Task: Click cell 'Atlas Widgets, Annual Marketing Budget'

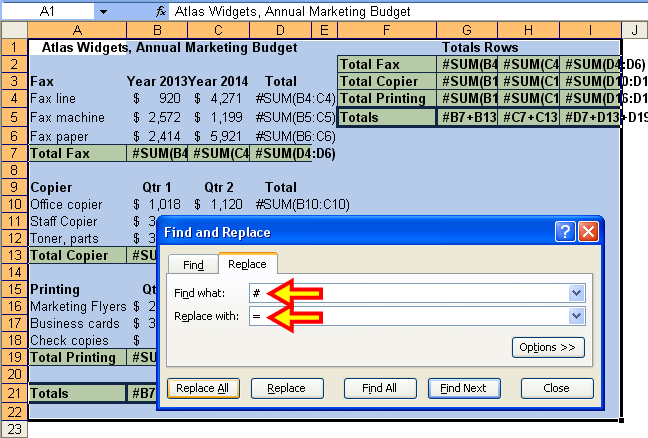Action: [x=169, y=48]
